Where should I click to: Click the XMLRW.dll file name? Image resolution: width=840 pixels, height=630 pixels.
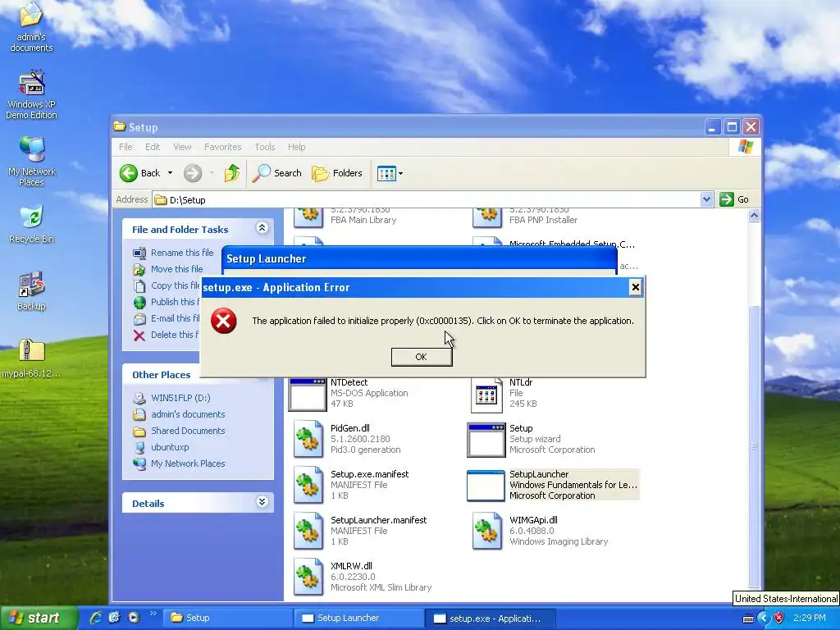pyautogui.click(x=351, y=566)
